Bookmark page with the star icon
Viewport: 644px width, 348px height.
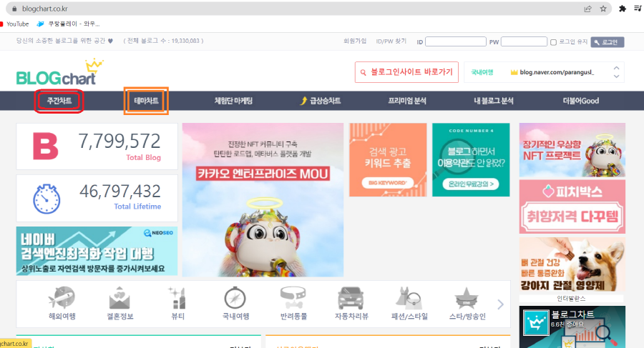point(603,9)
